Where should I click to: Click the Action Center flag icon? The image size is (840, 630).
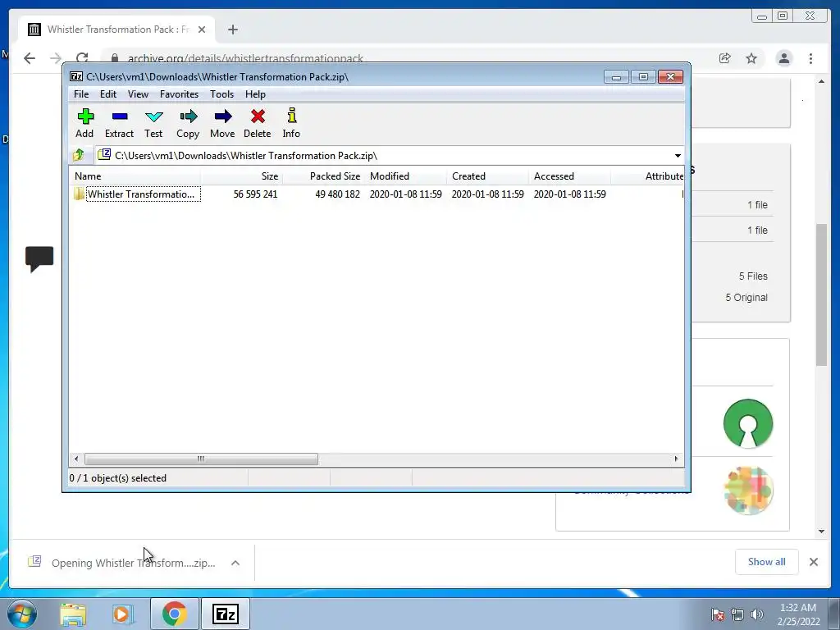pos(718,614)
